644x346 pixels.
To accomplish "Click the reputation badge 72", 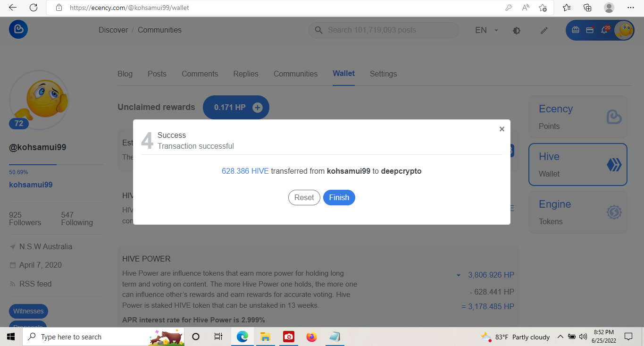I will [x=19, y=124].
